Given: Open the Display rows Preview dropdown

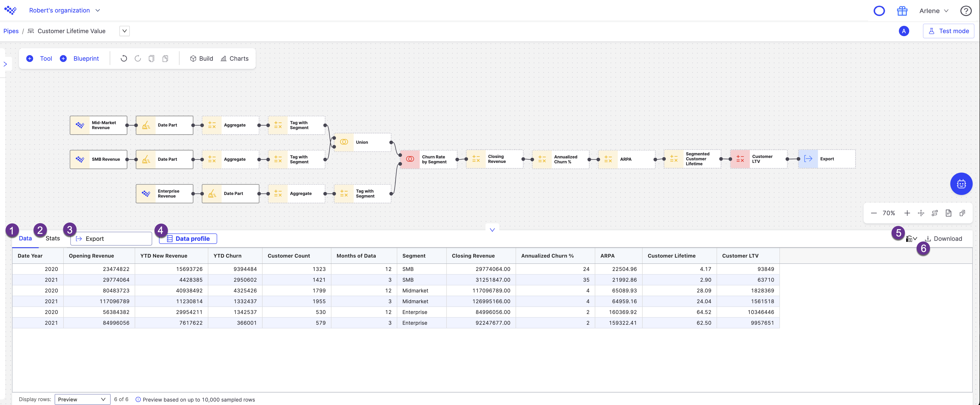Looking at the screenshot, I should 82,399.
